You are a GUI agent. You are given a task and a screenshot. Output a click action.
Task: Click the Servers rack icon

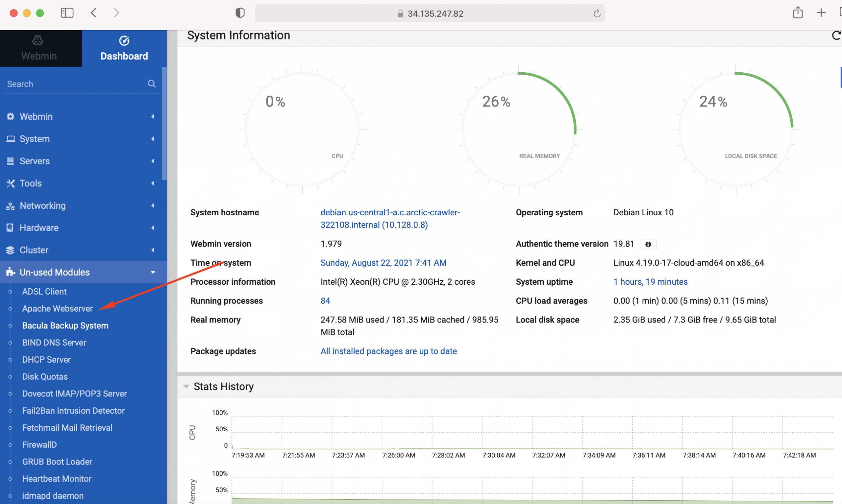tap(11, 161)
